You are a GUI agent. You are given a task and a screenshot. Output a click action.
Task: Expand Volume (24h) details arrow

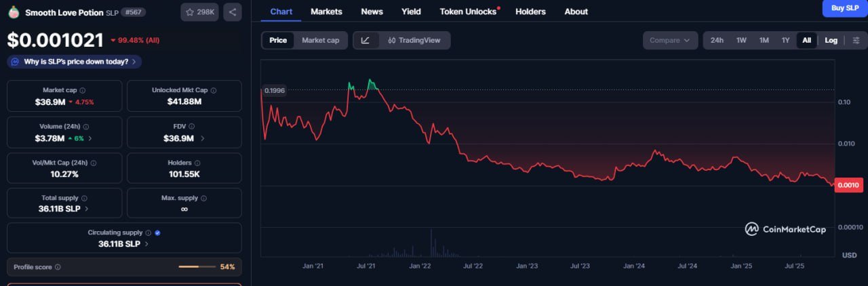tap(90, 138)
